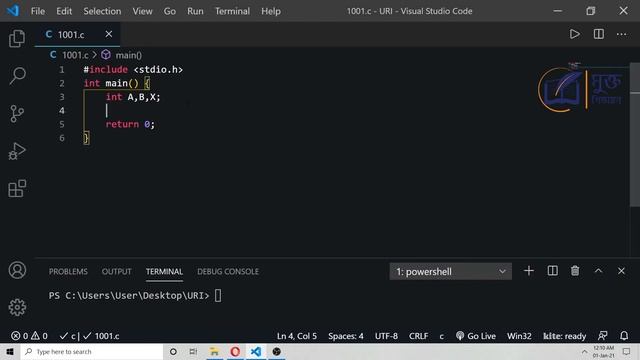Open the Manage gear icon
The width and height of the screenshot is (640, 360).
pos(17,307)
